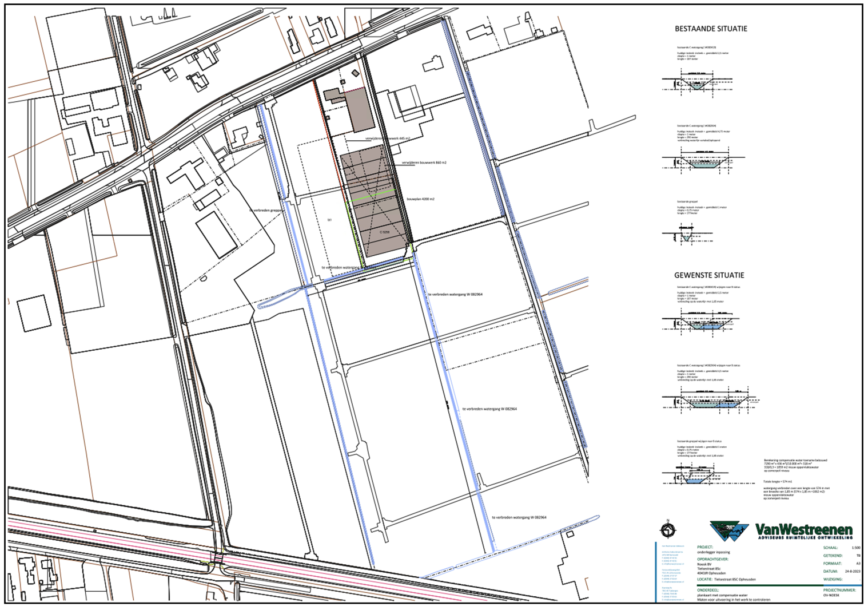Select the WIJZIGING: label
This screenshot has height=610, width=868.
[x=833, y=580]
